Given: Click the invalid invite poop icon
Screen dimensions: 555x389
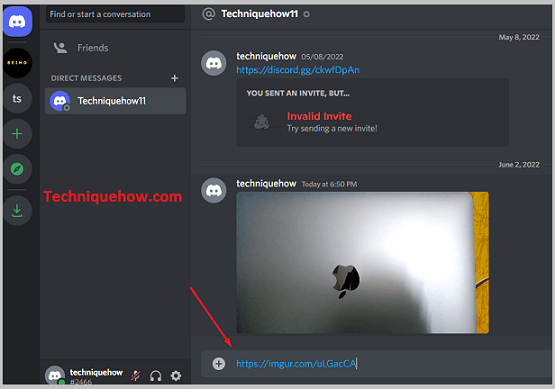Looking at the screenshot, I should [262, 122].
